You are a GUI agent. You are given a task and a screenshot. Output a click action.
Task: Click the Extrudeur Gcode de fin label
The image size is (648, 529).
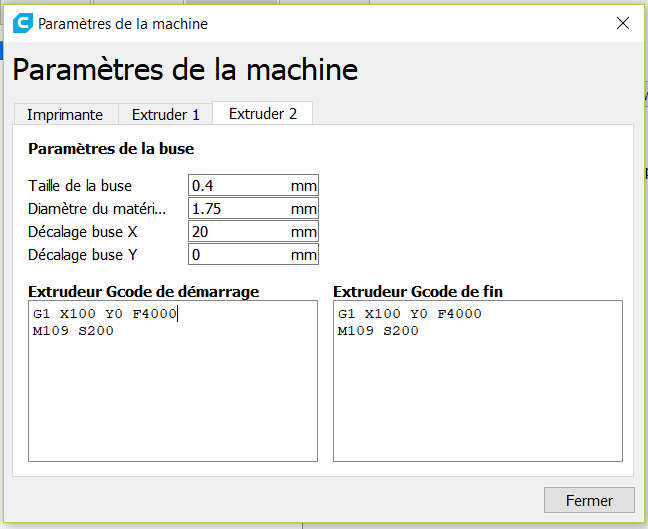tap(418, 292)
